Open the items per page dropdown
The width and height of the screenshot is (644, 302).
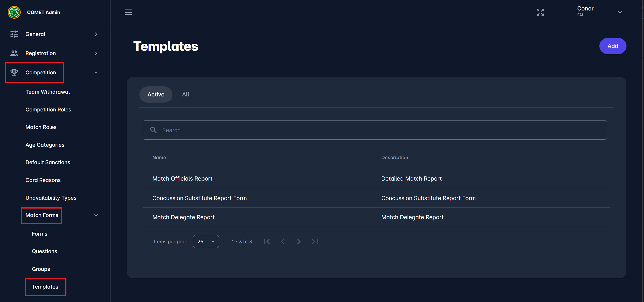[x=206, y=242]
